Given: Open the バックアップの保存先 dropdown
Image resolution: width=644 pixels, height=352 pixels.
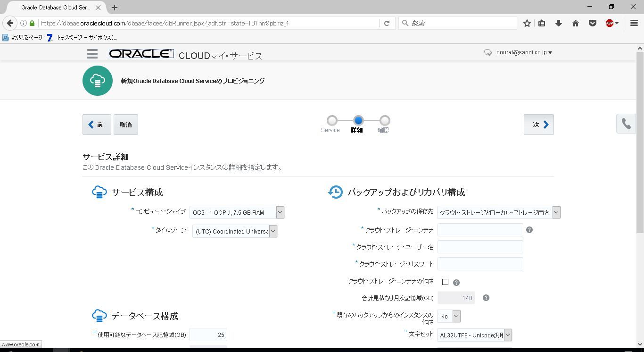Looking at the screenshot, I should click(499, 212).
